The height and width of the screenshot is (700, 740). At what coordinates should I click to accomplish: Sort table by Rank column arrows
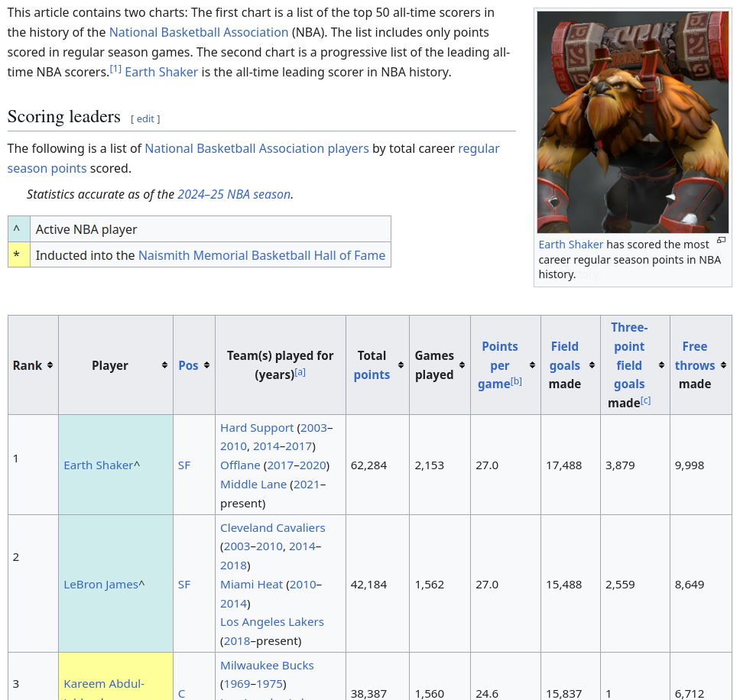pyautogui.click(x=50, y=365)
